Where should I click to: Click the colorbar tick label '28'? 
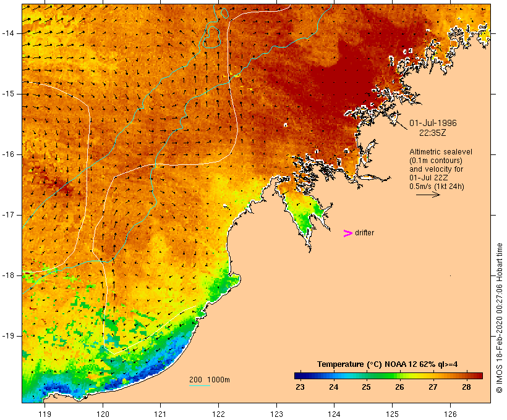466,387
